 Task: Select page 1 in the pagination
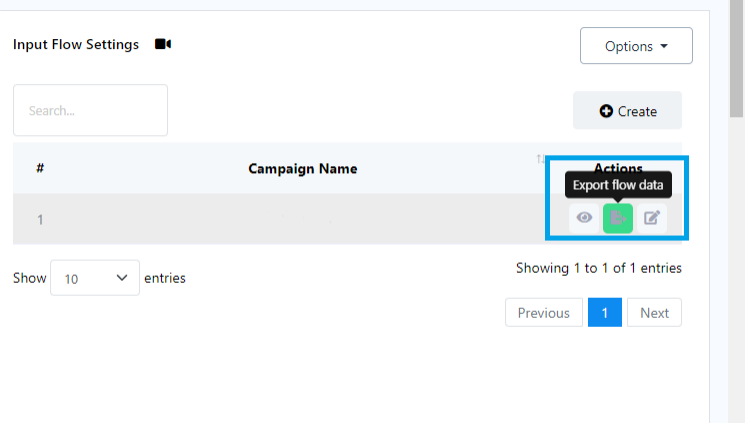coord(605,313)
